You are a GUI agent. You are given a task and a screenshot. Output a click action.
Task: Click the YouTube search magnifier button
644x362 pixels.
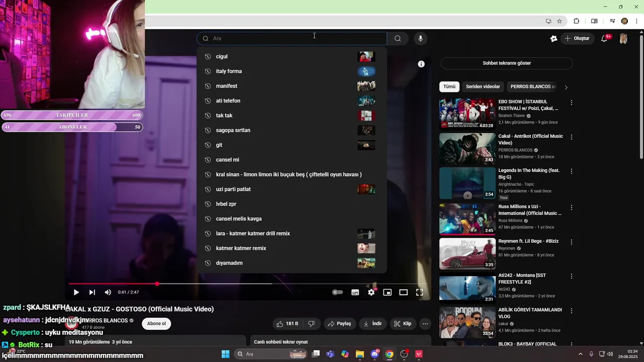tap(397, 39)
